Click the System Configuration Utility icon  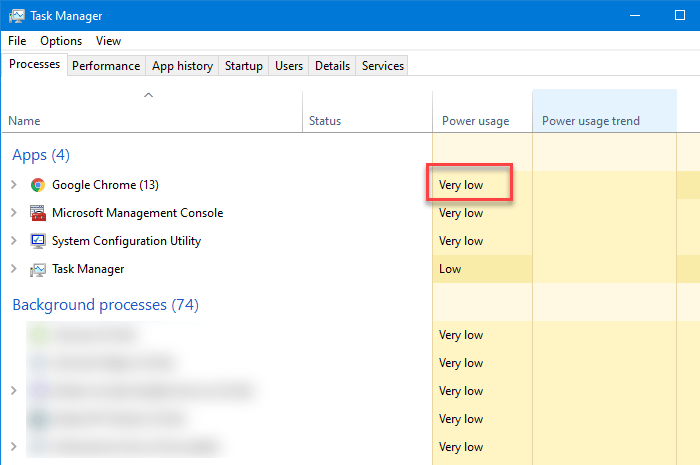38,241
